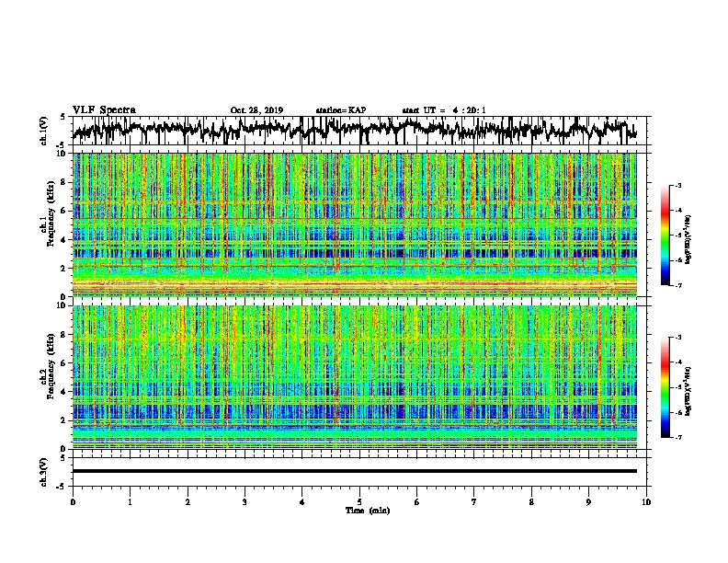Select the "start UT = 4 :20: 1" text
Viewport: 728px width, 563px height.
pos(444,110)
